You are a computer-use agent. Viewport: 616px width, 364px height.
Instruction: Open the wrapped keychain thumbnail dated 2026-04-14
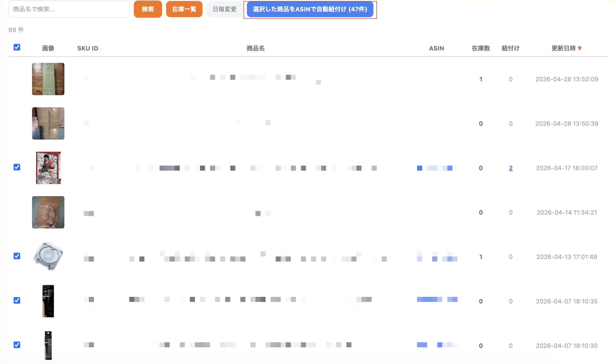[48, 212]
